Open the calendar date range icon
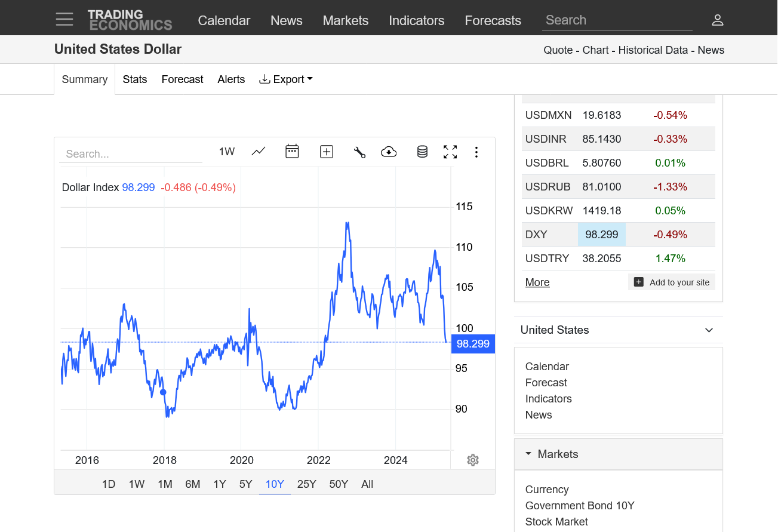 tap(292, 152)
